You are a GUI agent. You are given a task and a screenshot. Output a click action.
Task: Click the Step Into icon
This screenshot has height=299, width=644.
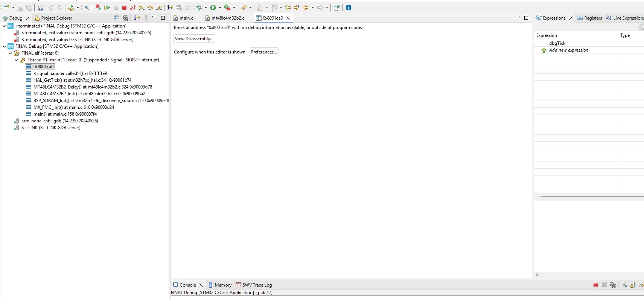point(142,8)
